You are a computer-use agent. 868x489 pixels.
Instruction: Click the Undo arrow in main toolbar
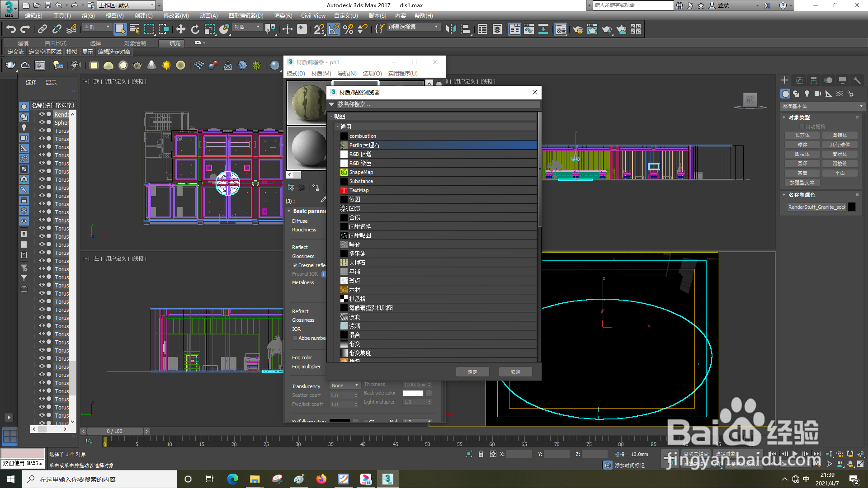click(x=11, y=30)
